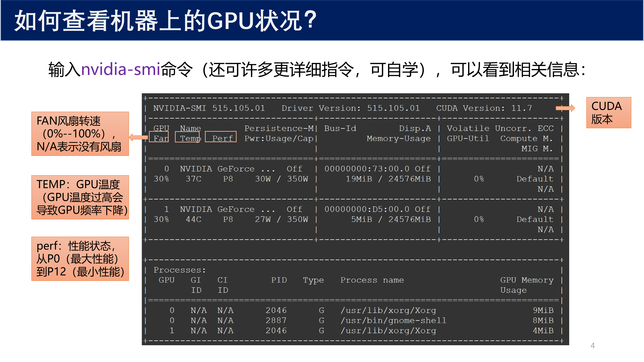
Task: Click '/usr/bin/gnome-shell' process name
Action: (x=394, y=321)
